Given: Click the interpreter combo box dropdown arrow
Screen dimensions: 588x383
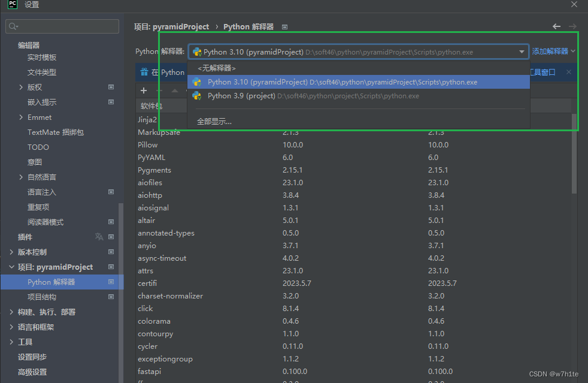Looking at the screenshot, I should 522,52.
